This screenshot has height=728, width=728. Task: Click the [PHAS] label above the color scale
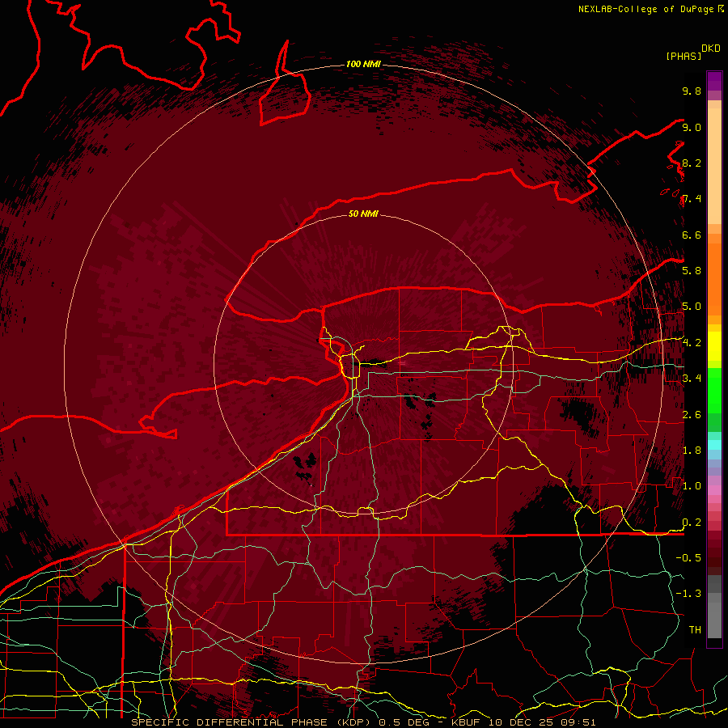point(684,56)
